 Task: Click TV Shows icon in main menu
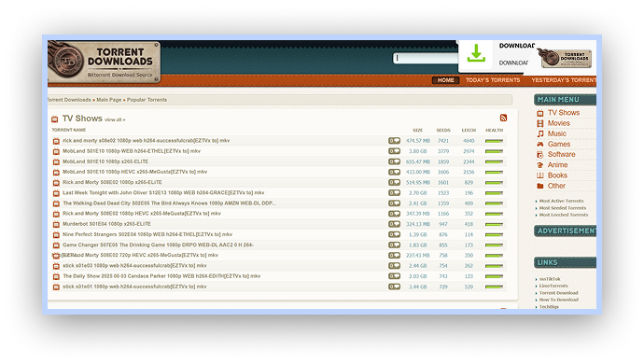tap(540, 113)
